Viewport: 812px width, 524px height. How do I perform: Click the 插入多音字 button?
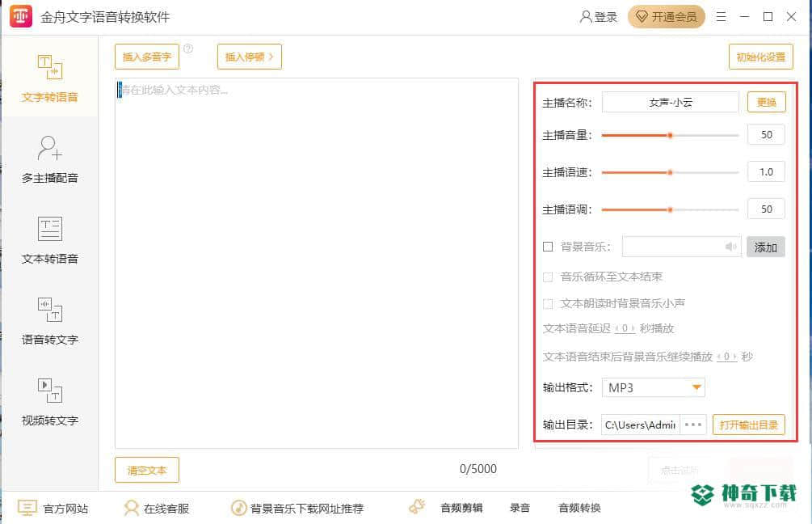pyautogui.click(x=147, y=57)
